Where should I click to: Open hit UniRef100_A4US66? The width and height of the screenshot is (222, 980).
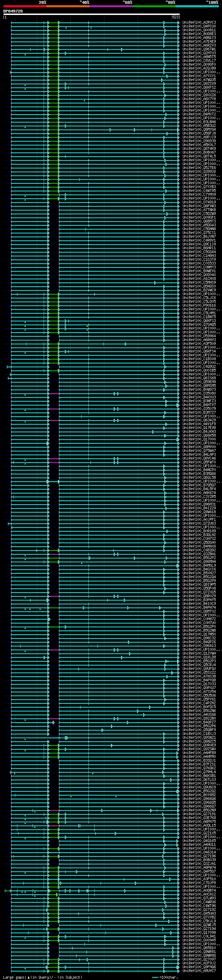pos(199,714)
